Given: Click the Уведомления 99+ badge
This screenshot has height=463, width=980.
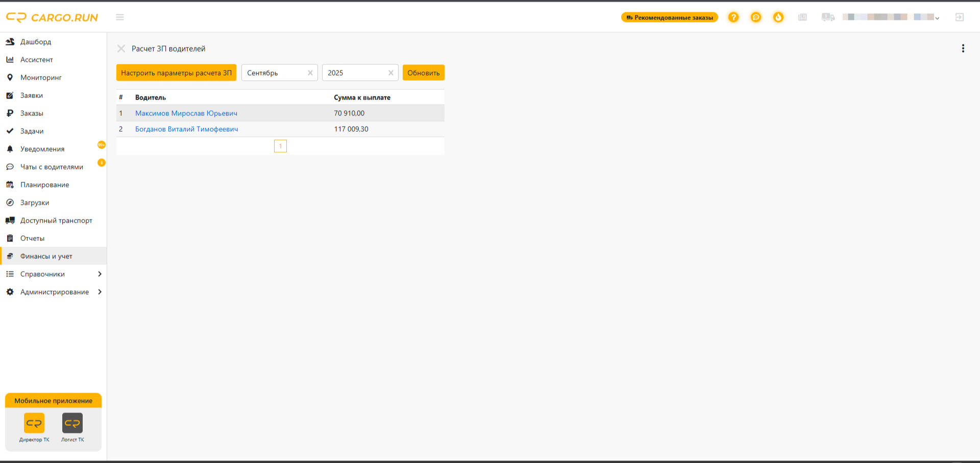Looking at the screenshot, I should pyautogui.click(x=102, y=145).
